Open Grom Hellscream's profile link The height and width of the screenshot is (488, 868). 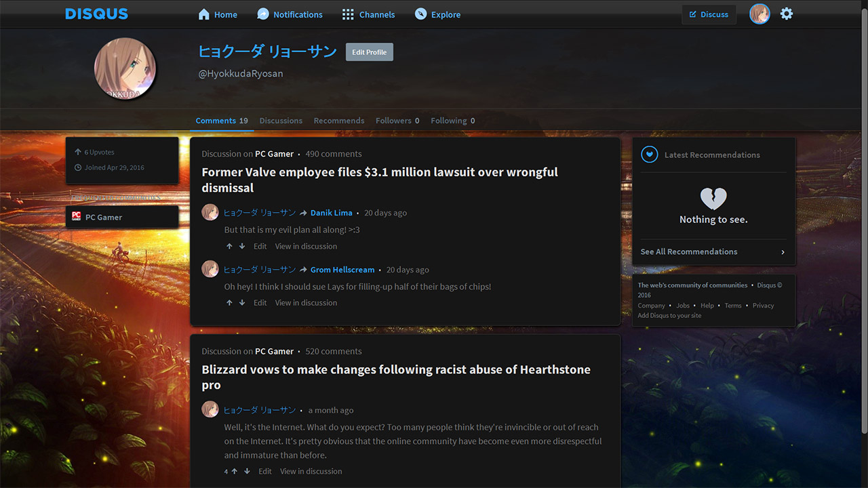pos(342,270)
